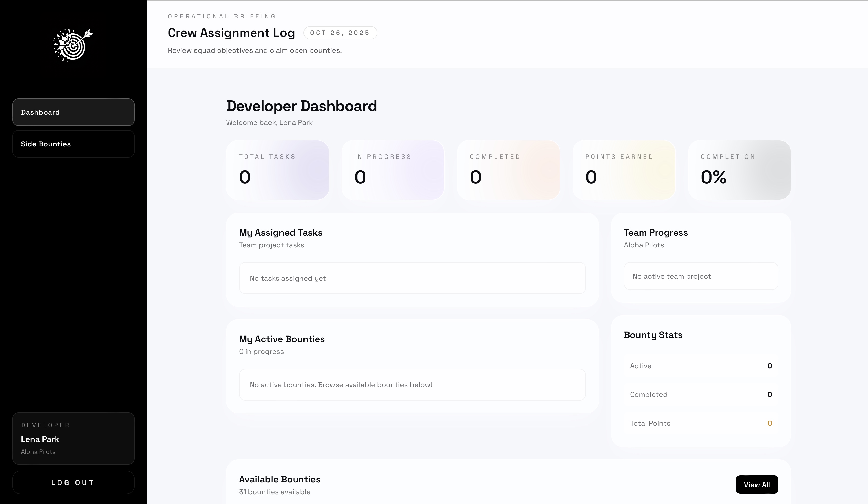Click the target-and-arrow logo icon
The image size is (868, 504).
coord(73,45)
